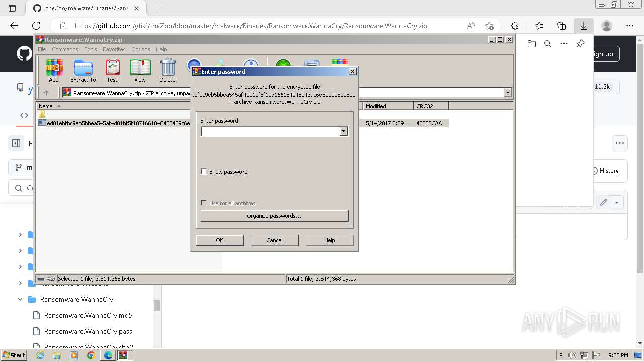Open the WinRAR Options menu
644x362 pixels.
(x=141, y=49)
